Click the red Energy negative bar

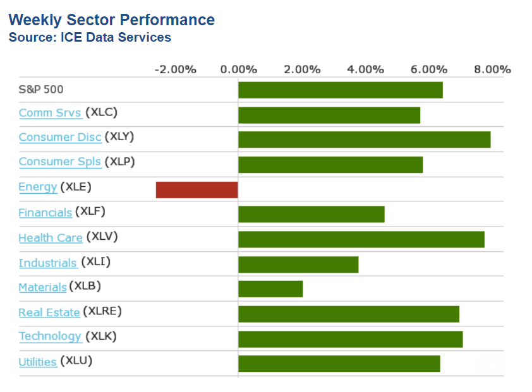coord(196,190)
